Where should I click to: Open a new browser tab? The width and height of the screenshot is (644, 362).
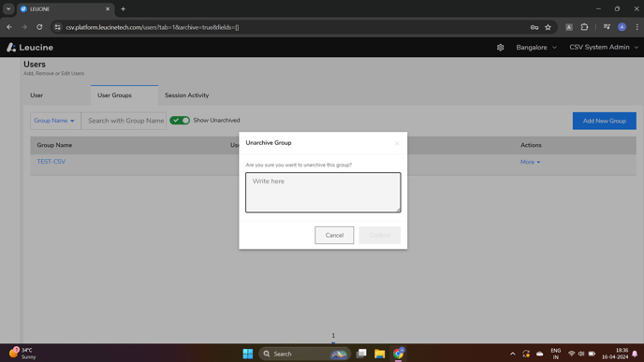tap(123, 8)
